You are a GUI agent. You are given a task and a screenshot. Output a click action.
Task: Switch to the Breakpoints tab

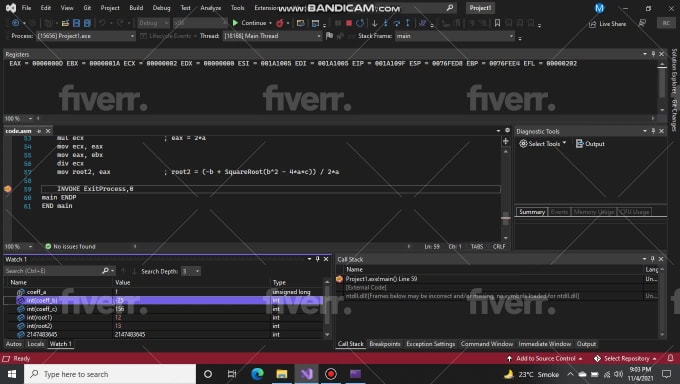(385, 344)
